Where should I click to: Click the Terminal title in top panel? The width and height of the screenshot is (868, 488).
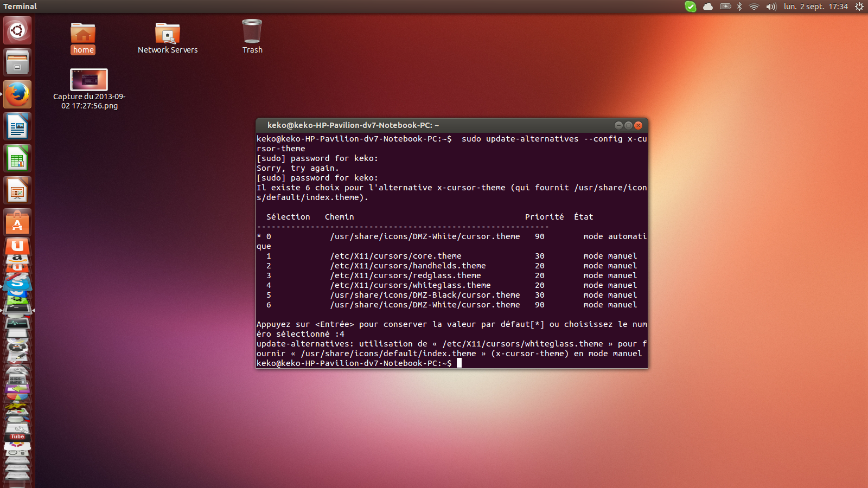coord(20,7)
